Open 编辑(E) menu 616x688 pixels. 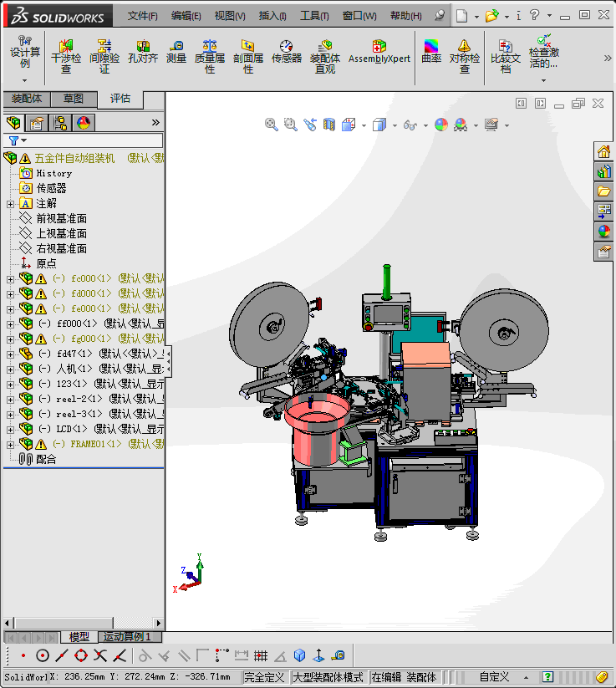(x=186, y=16)
